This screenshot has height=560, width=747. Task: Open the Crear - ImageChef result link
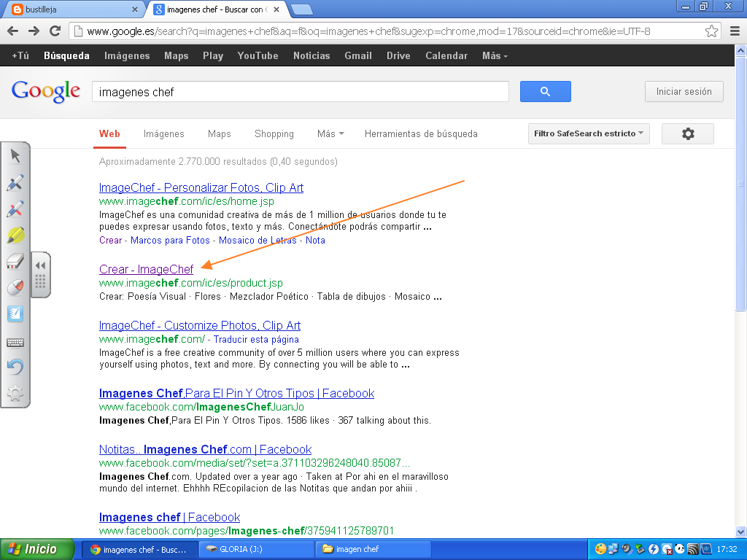(146, 269)
